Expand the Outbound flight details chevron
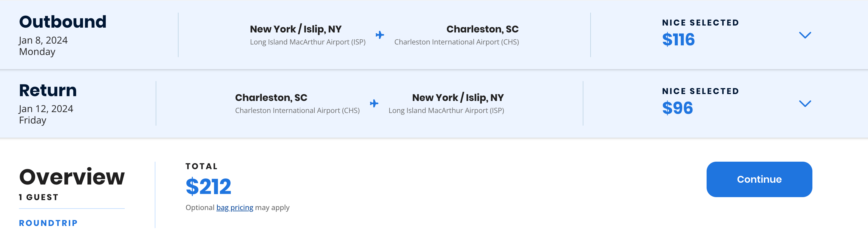The height and width of the screenshot is (244, 868). point(805,35)
